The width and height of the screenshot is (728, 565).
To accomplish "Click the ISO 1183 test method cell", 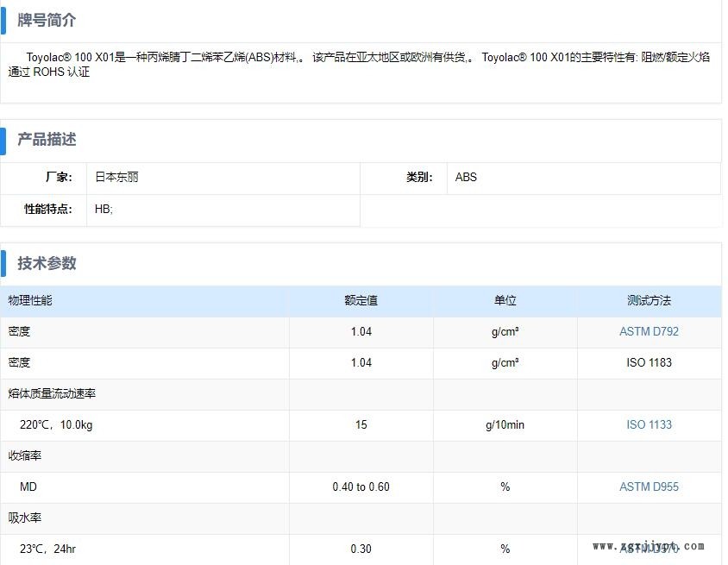I will [649, 362].
